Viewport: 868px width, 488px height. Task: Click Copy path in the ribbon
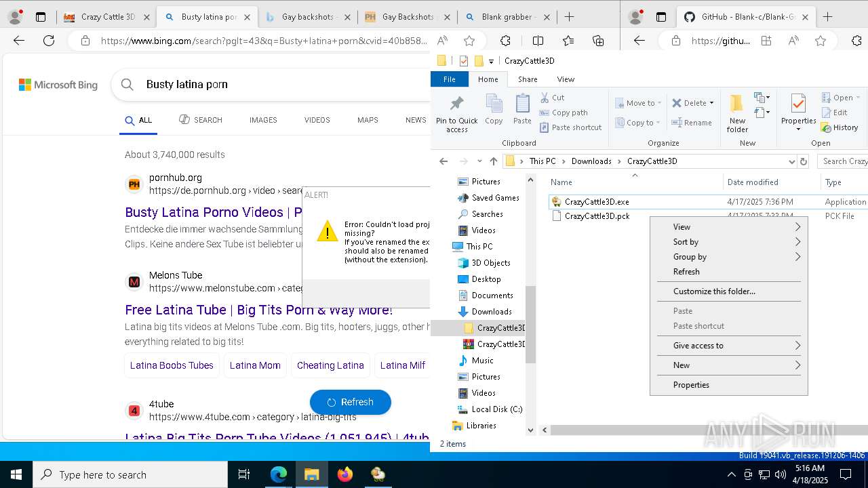[x=564, y=113]
